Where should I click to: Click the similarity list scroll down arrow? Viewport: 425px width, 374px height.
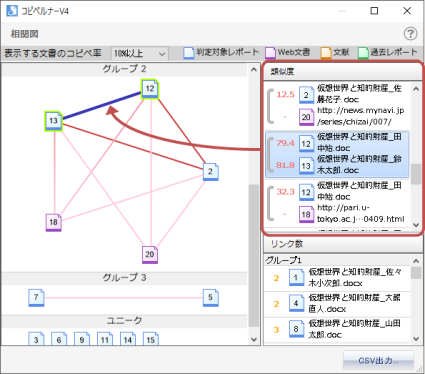coord(416,225)
